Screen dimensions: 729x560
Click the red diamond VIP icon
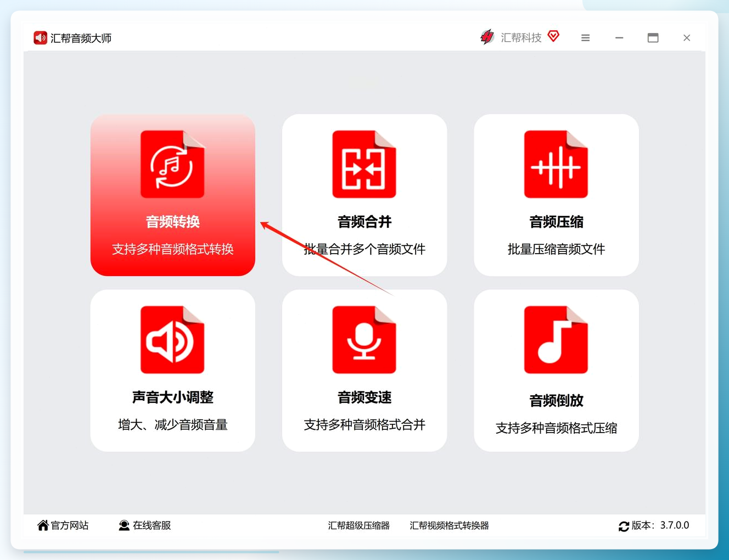pos(553,37)
